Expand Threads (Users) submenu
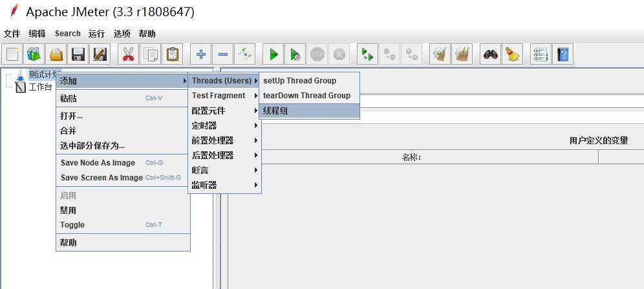This screenshot has height=289, width=644. (224, 81)
